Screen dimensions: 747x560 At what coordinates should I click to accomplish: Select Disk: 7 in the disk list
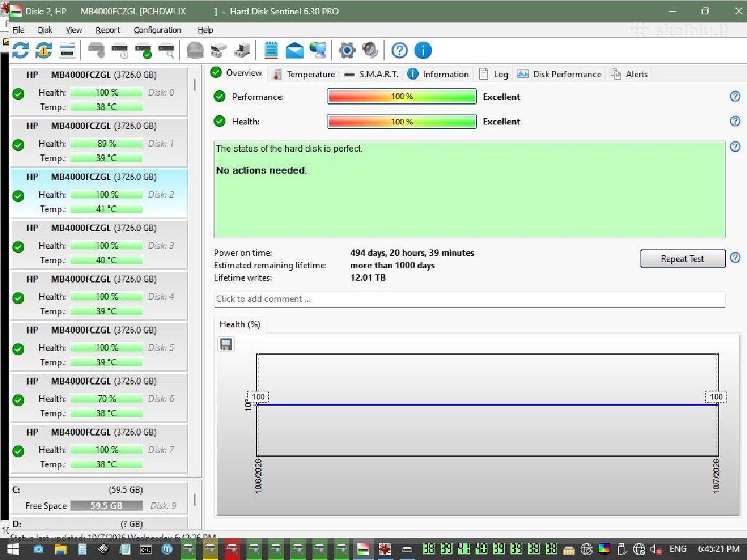pos(99,449)
